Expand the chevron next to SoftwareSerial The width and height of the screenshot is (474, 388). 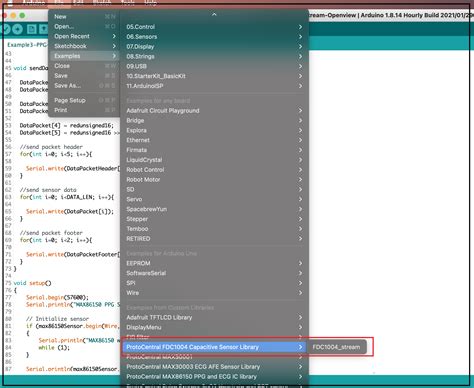coord(300,273)
